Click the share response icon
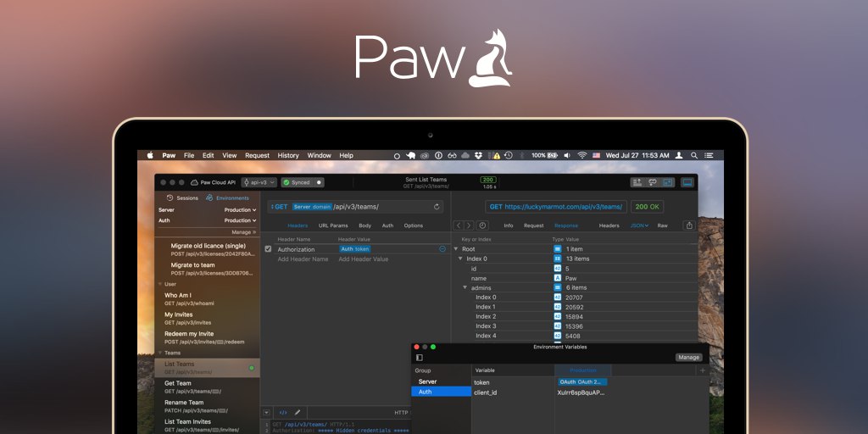Viewport: 868px width, 434px height. click(689, 225)
